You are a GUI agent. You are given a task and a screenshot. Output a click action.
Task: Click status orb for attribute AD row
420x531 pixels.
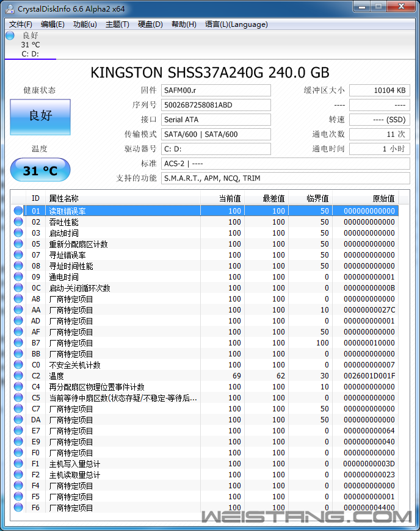click(18, 320)
